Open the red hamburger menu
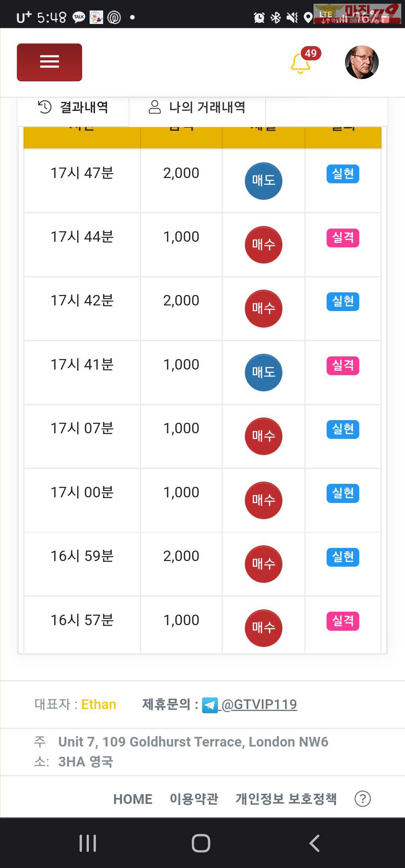The height and width of the screenshot is (868, 405). coord(49,62)
